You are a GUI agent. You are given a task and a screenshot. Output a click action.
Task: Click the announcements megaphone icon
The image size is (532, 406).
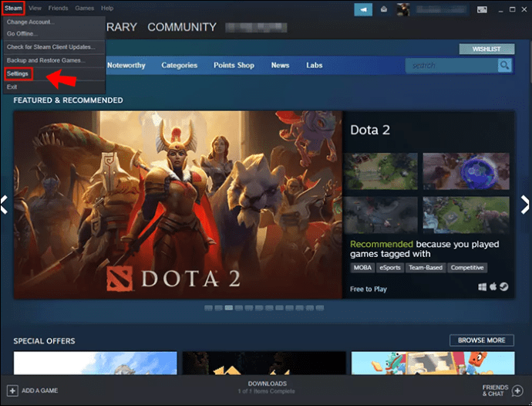(363, 9)
